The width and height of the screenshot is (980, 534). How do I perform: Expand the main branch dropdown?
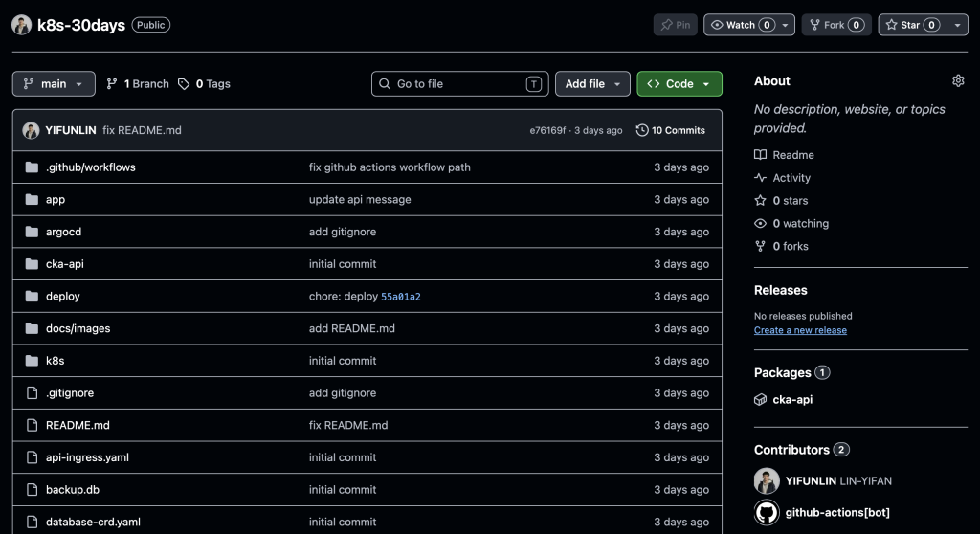[x=54, y=84]
